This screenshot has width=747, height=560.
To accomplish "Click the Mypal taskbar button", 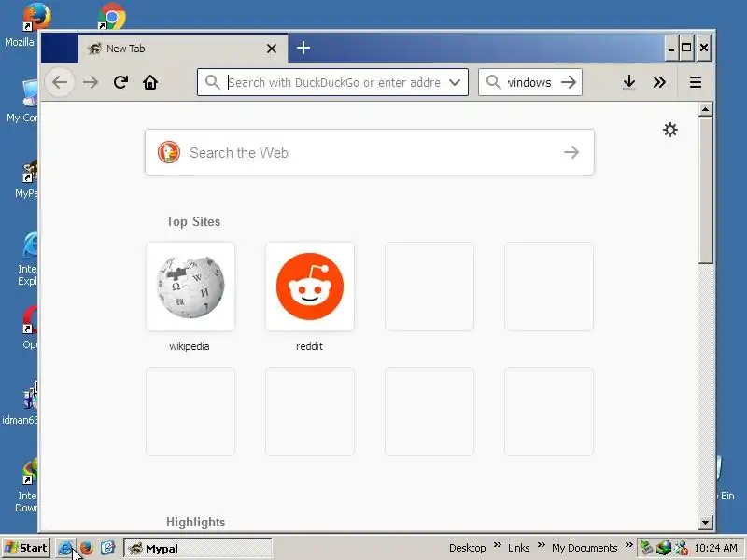I will click(x=198, y=548).
